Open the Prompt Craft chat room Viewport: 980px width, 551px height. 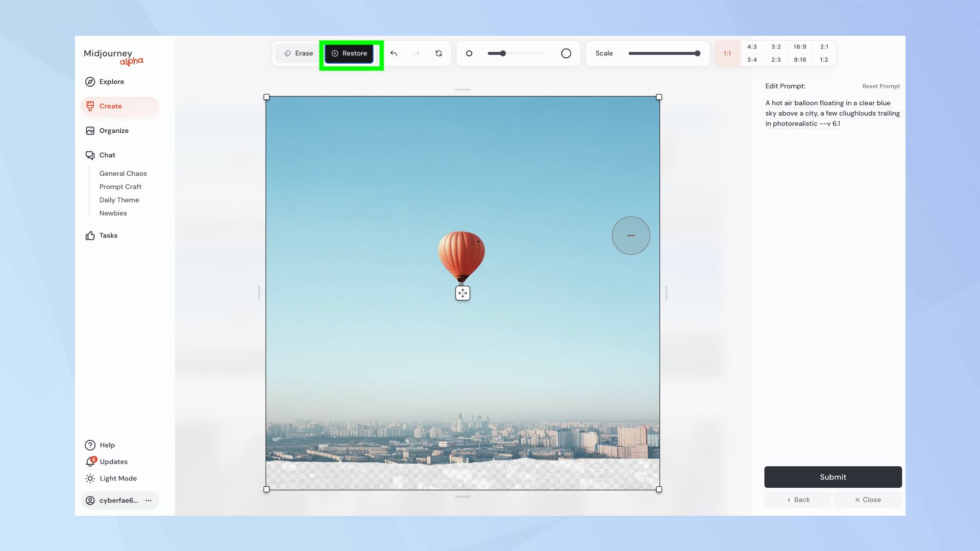[x=120, y=187]
